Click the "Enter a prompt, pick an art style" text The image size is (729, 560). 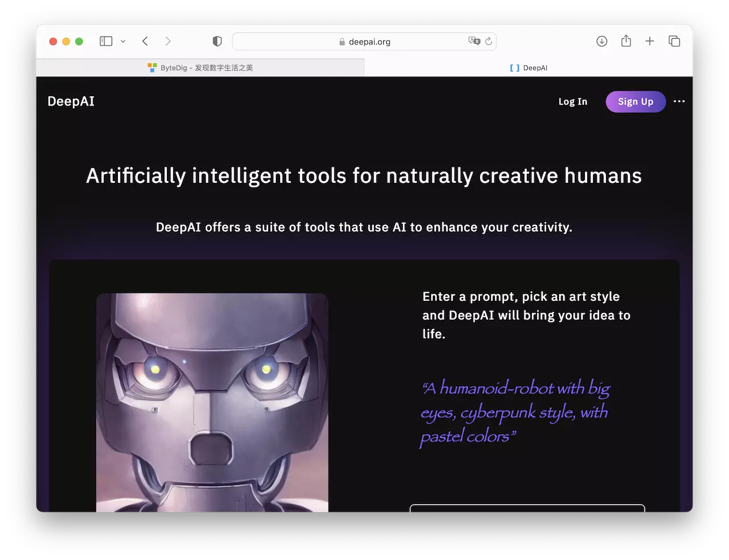point(526,315)
